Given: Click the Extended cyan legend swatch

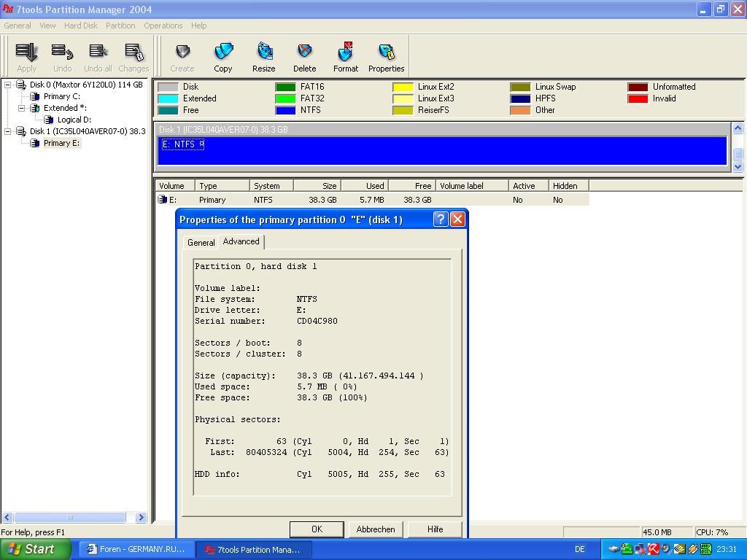Looking at the screenshot, I should [168, 98].
